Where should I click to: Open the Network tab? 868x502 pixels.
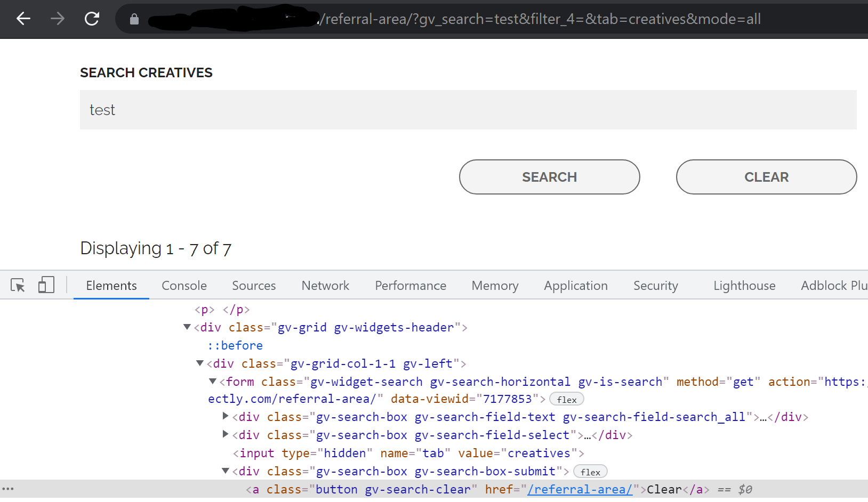tap(325, 285)
